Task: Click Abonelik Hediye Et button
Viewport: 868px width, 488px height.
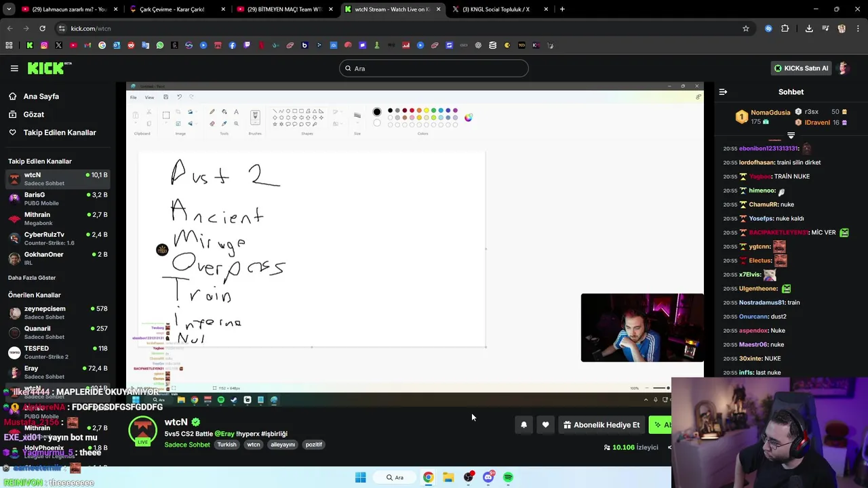Action: point(601,425)
